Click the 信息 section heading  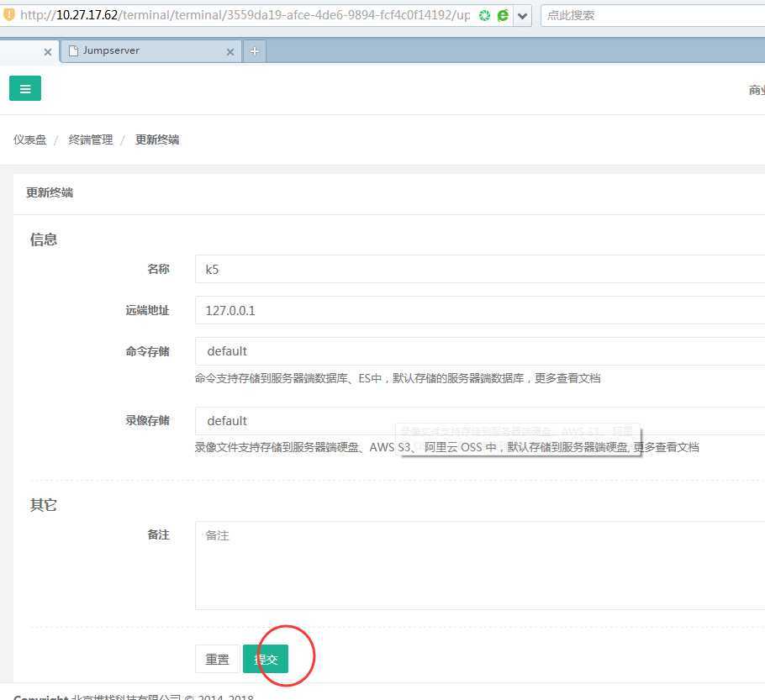pos(44,239)
